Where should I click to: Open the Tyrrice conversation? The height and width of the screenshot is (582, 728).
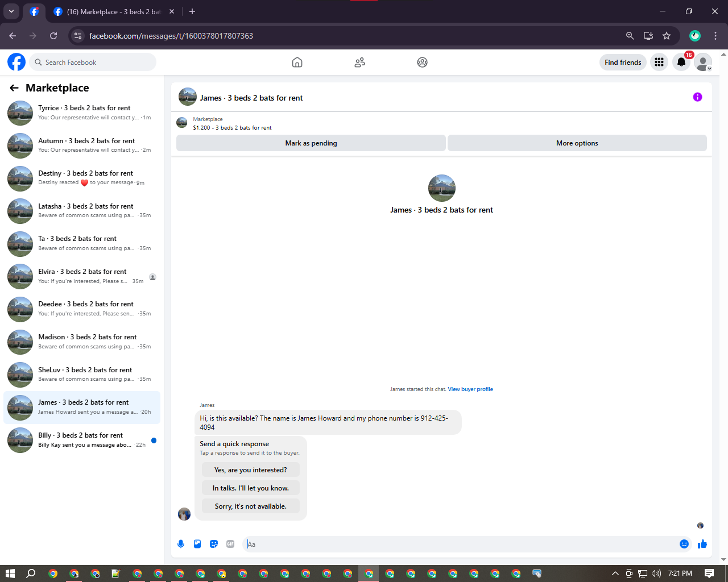(82, 113)
